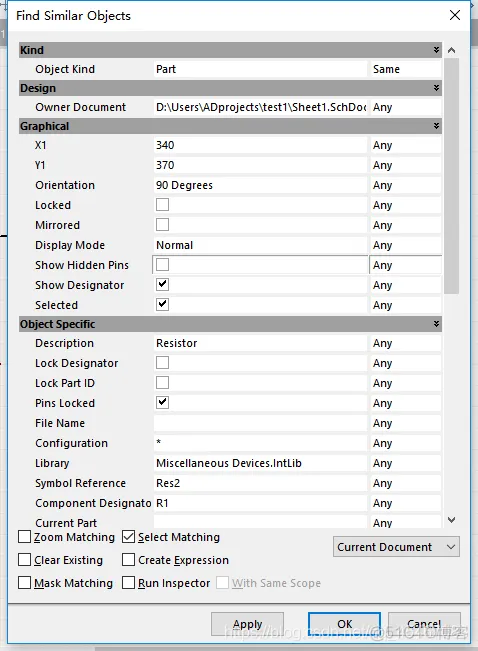Collapse the Kind section chevron

tap(436, 50)
